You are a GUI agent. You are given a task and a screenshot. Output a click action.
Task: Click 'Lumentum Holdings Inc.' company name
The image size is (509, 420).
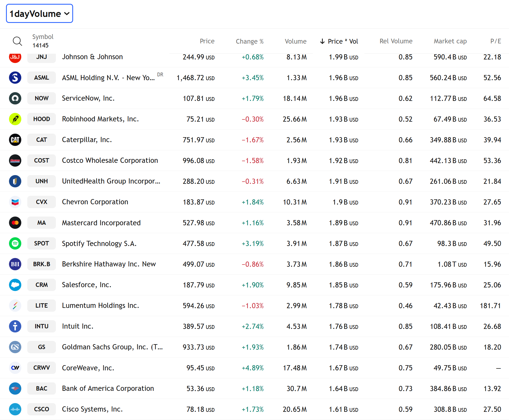tap(100, 306)
